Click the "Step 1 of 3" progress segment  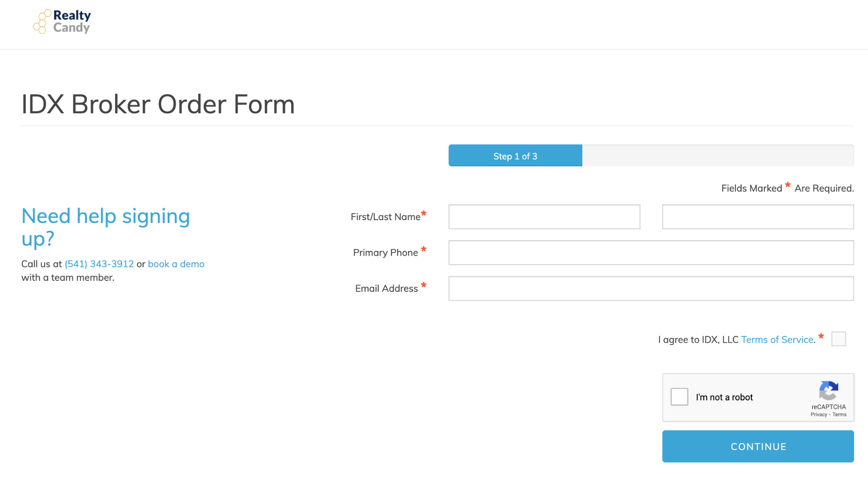(x=515, y=156)
